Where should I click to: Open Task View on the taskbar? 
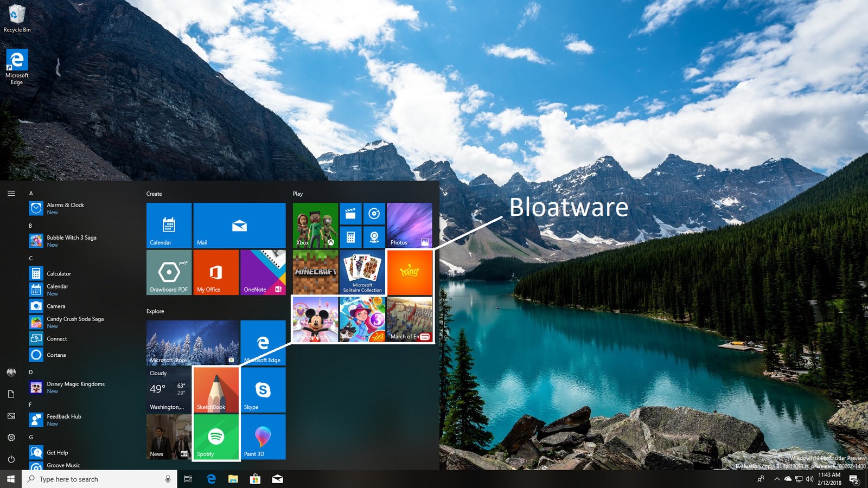point(188,479)
